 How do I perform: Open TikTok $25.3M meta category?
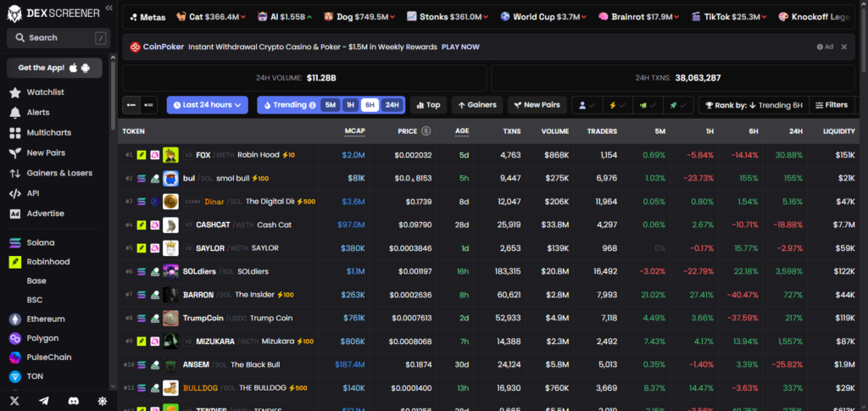(728, 17)
